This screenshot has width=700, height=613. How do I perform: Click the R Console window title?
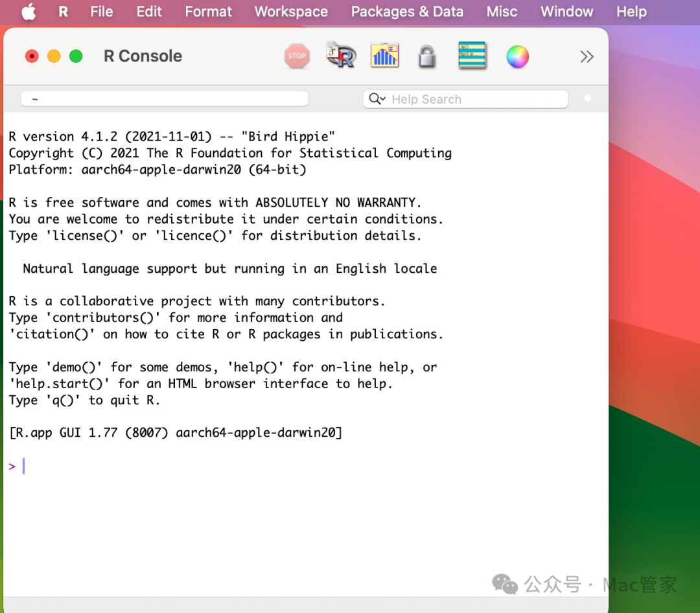tap(143, 56)
